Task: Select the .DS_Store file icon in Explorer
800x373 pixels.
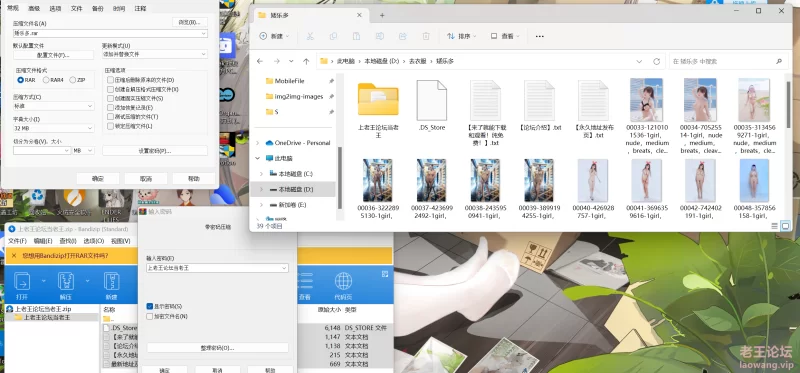Action: [x=432, y=100]
